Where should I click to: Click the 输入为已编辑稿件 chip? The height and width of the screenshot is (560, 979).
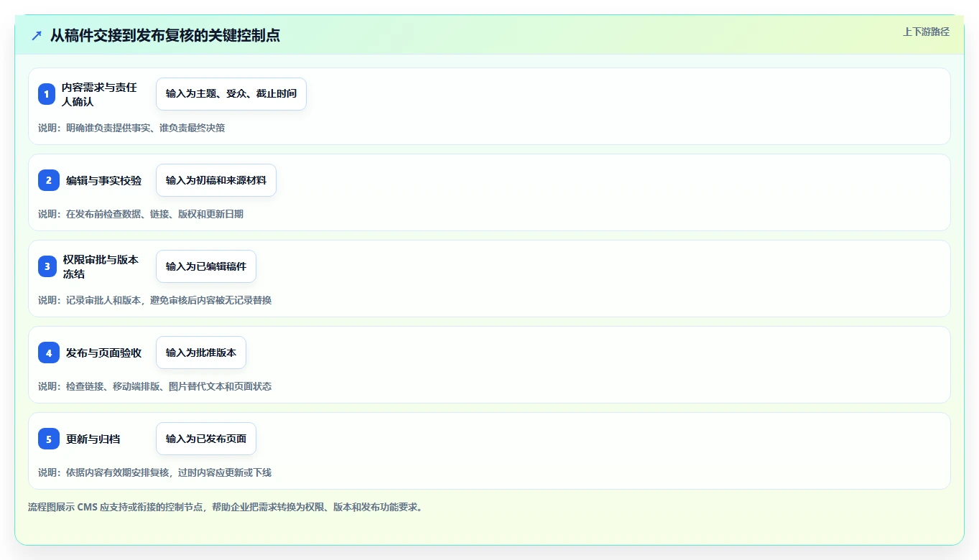pos(206,266)
